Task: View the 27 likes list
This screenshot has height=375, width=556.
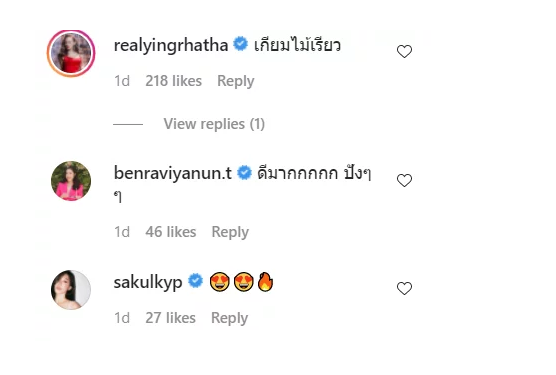Action: pos(170,318)
